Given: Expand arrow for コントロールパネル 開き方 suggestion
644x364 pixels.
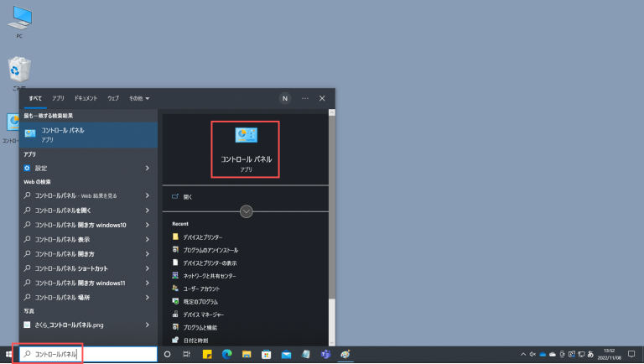Looking at the screenshot, I should click(147, 254).
